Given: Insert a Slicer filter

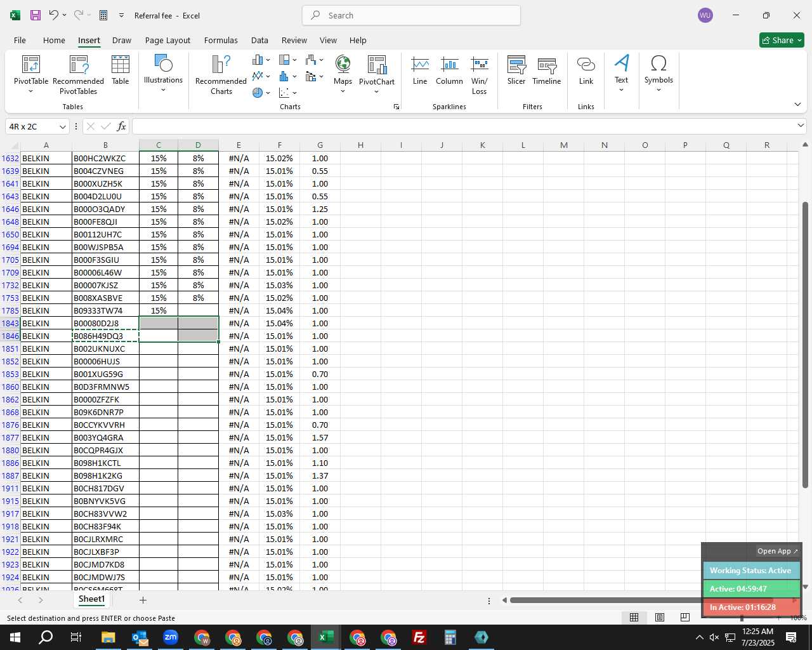Looking at the screenshot, I should 516,70.
